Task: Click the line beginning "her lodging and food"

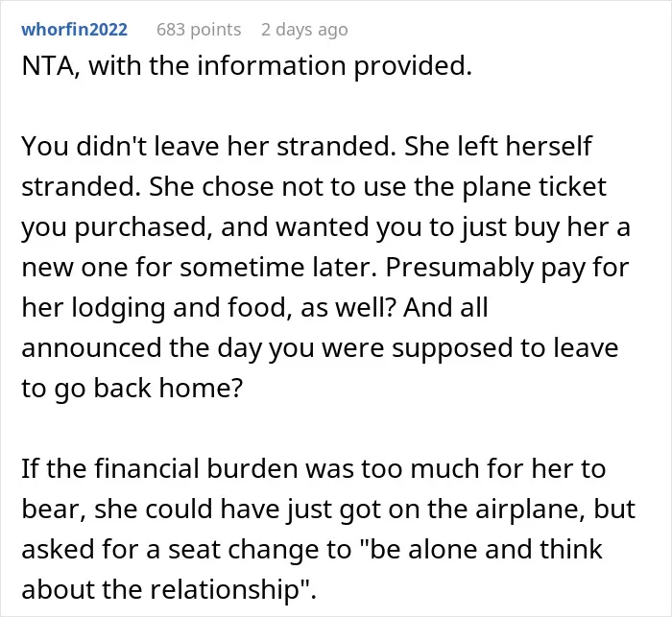Action: tap(255, 308)
